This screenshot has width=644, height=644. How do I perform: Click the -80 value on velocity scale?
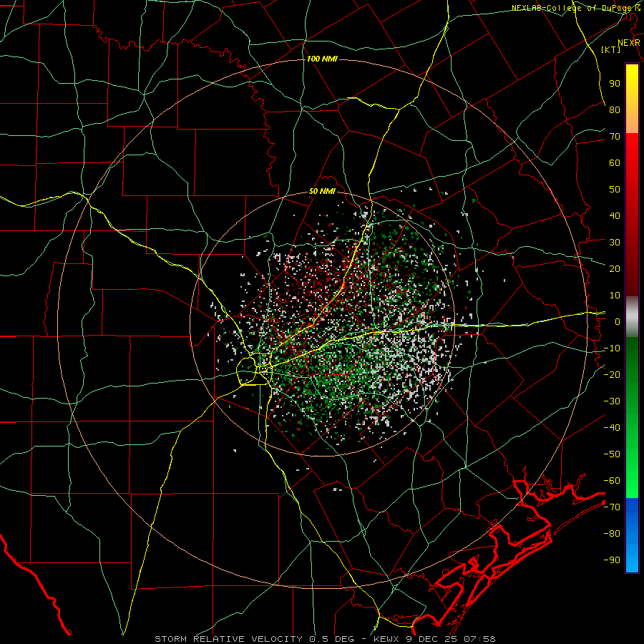point(612,534)
